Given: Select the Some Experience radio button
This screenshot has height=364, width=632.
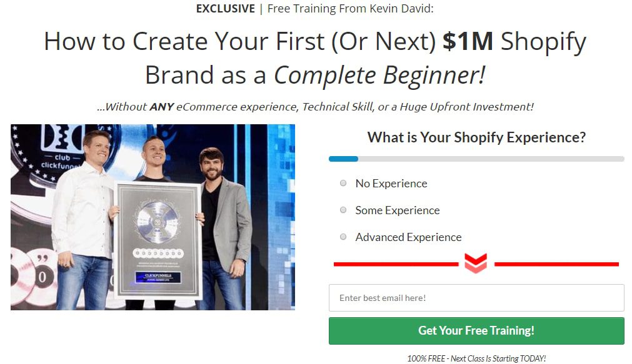Looking at the screenshot, I should (x=343, y=210).
